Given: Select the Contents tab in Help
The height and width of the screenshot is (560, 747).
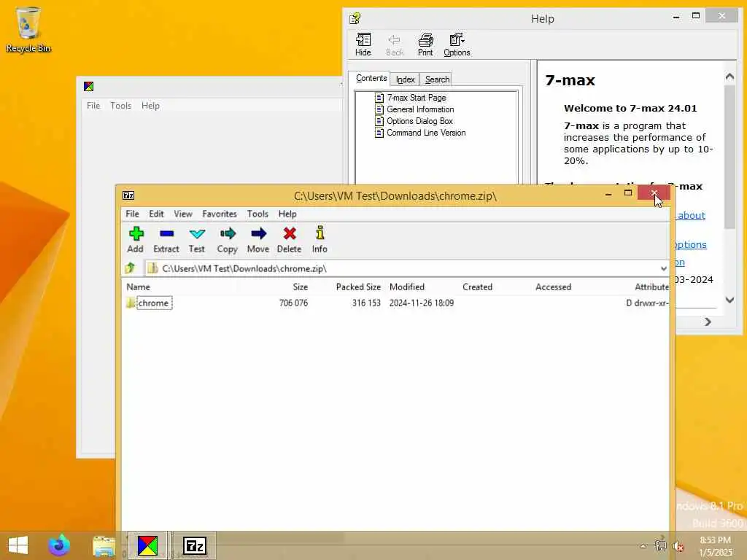Looking at the screenshot, I should click(x=371, y=78).
